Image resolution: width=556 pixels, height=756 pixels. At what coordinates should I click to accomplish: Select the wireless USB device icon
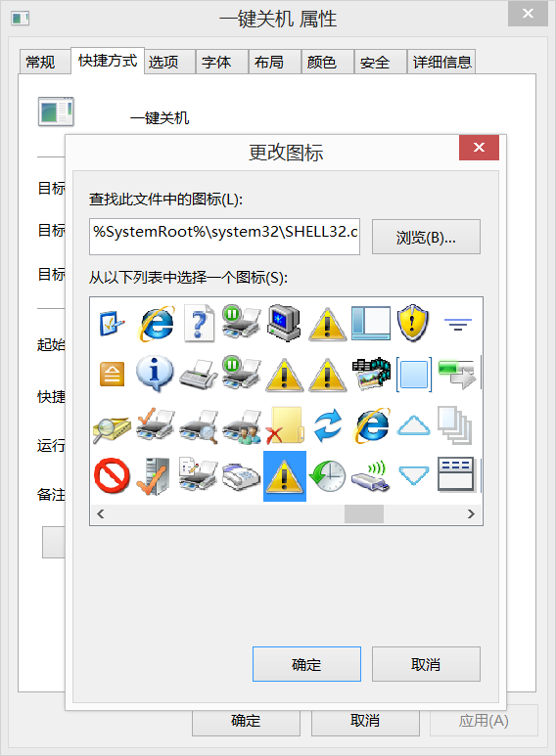pyautogui.click(x=370, y=476)
